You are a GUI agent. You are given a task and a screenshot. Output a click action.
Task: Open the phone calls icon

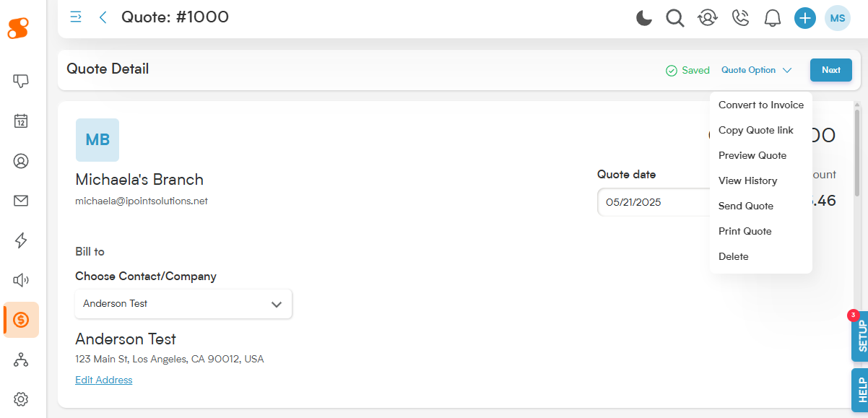click(740, 18)
